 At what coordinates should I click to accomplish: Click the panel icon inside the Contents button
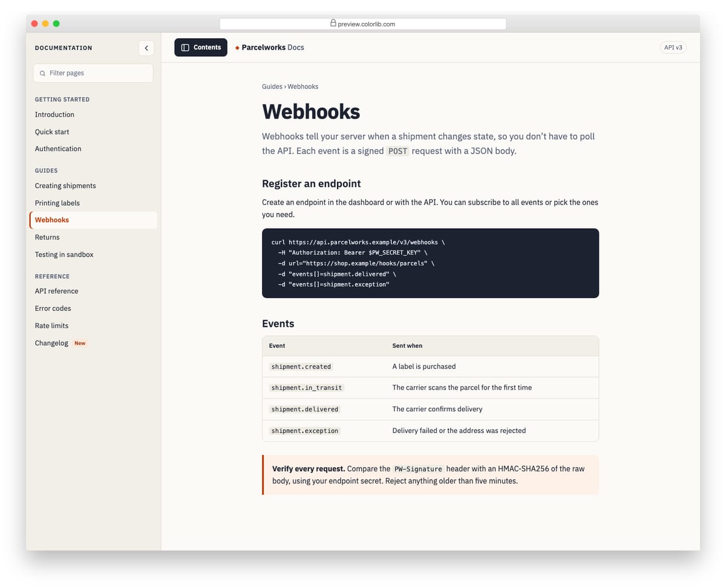[x=185, y=47]
